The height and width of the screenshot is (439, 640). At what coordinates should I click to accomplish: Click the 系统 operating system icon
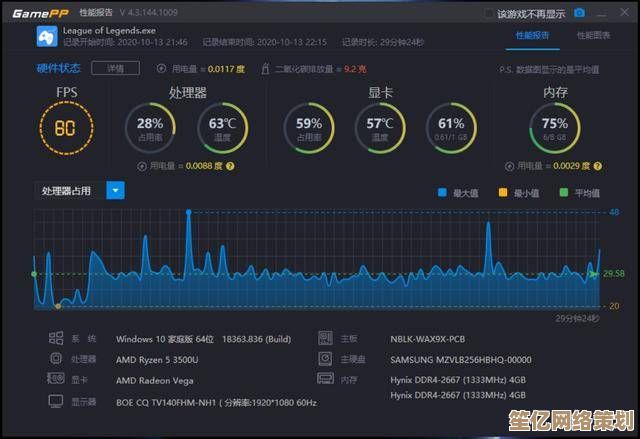[x=56, y=338]
